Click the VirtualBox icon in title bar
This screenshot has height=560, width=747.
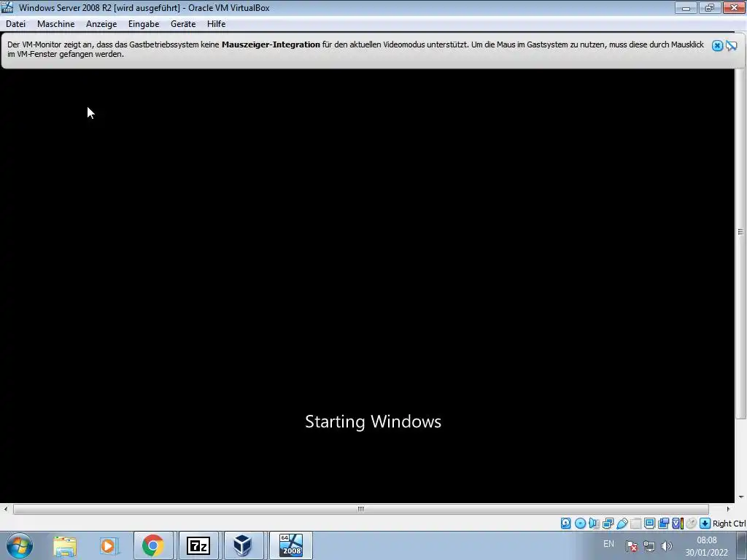(x=7, y=7)
